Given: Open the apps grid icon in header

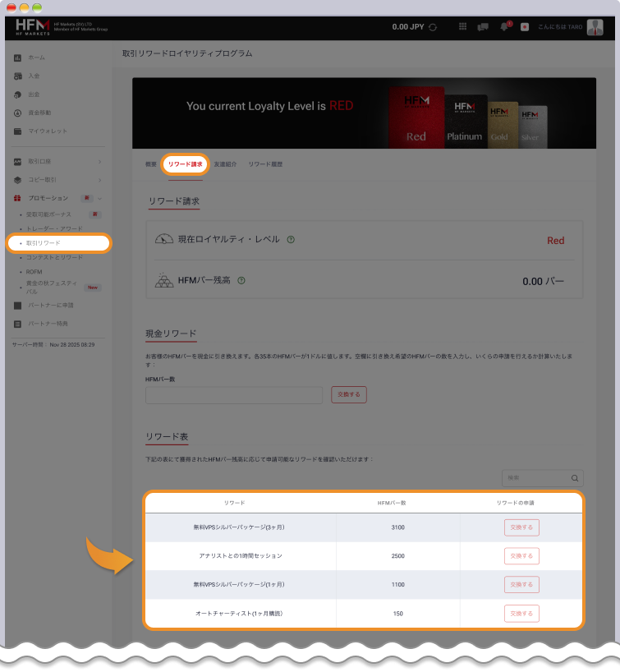Looking at the screenshot, I should [x=463, y=27].
